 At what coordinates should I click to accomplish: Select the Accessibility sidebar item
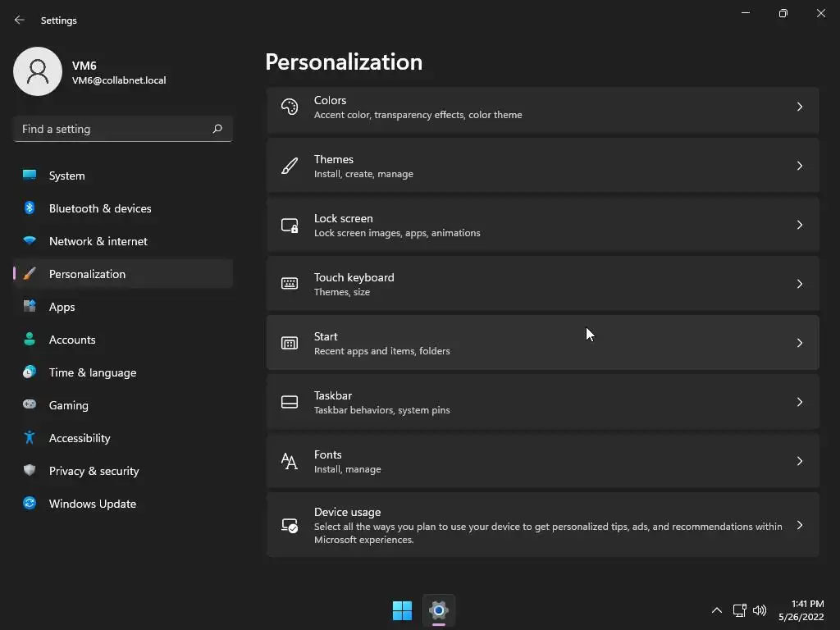80,438
